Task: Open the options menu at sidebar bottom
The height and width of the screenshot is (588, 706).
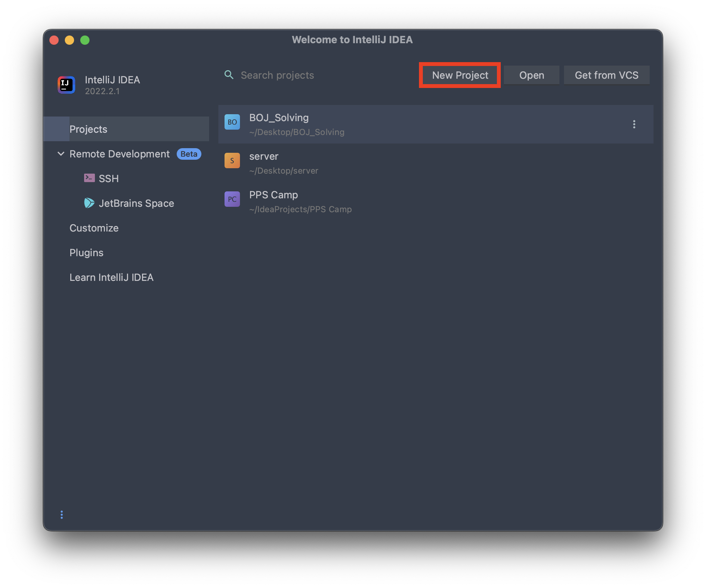Action: [62, 515]
